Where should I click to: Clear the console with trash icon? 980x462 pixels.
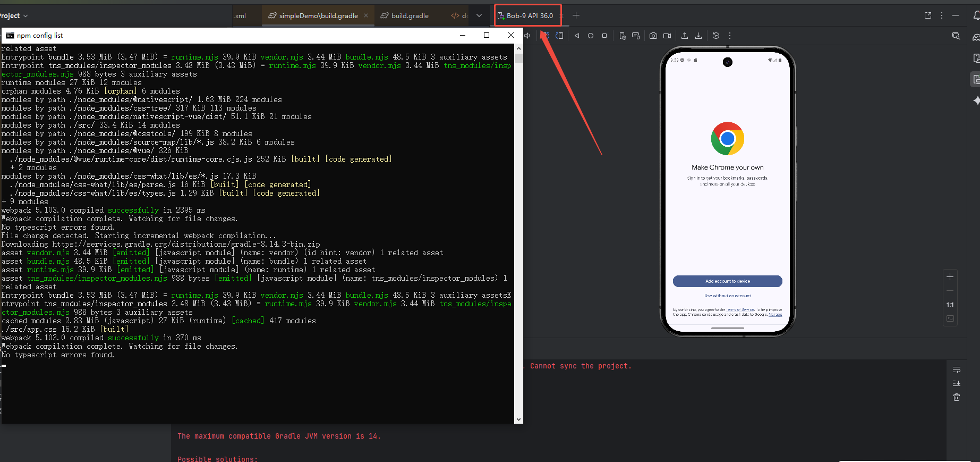pos(957,397)
